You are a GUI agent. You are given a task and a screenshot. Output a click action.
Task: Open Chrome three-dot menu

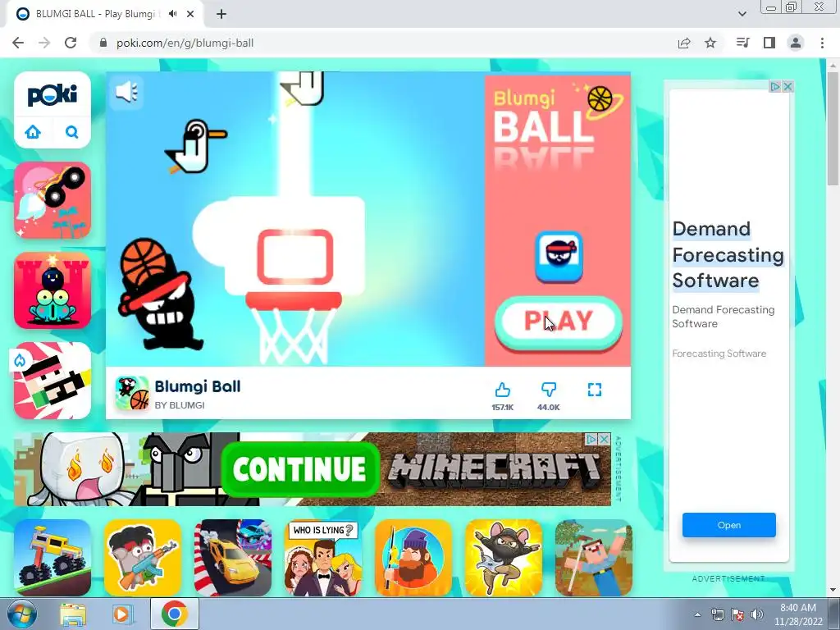822,43
